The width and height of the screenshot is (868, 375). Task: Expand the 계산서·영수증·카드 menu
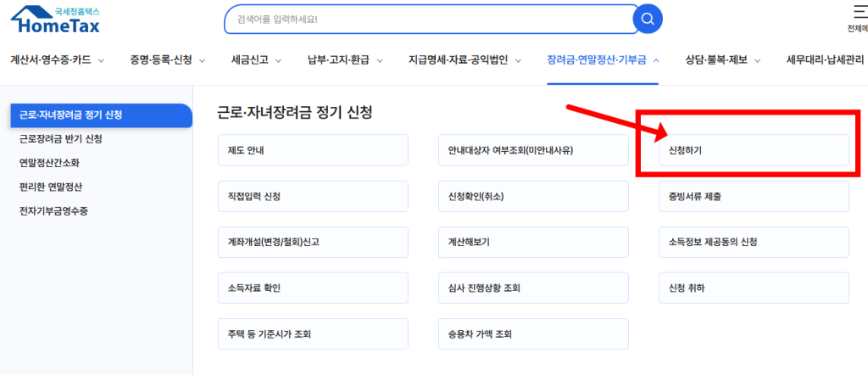point(57,60)
